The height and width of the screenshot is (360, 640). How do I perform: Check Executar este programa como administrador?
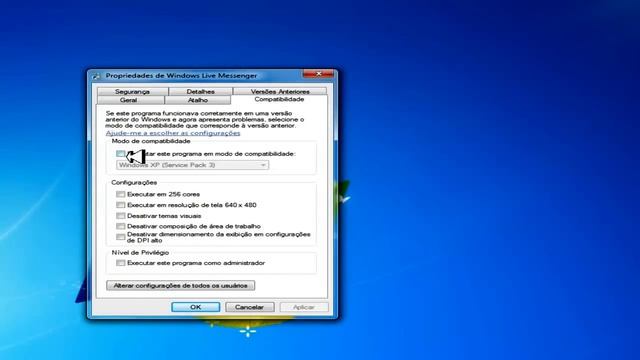tap(120, 263)
